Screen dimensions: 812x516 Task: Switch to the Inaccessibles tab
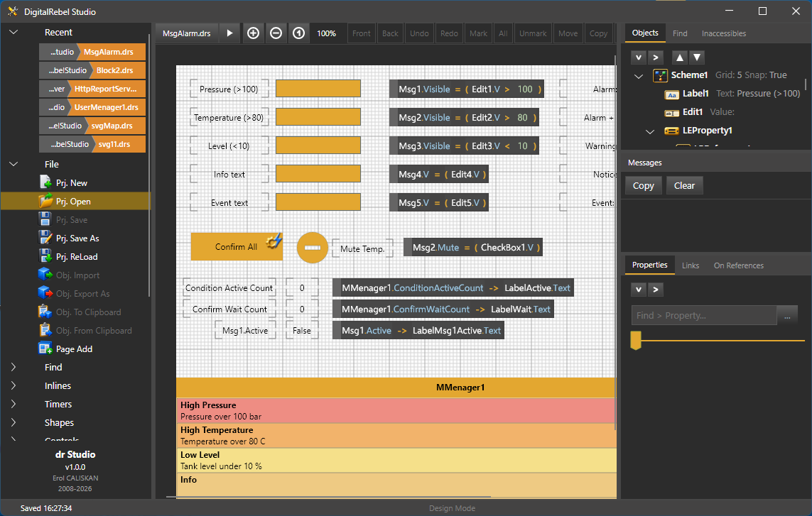click(724, 33)
